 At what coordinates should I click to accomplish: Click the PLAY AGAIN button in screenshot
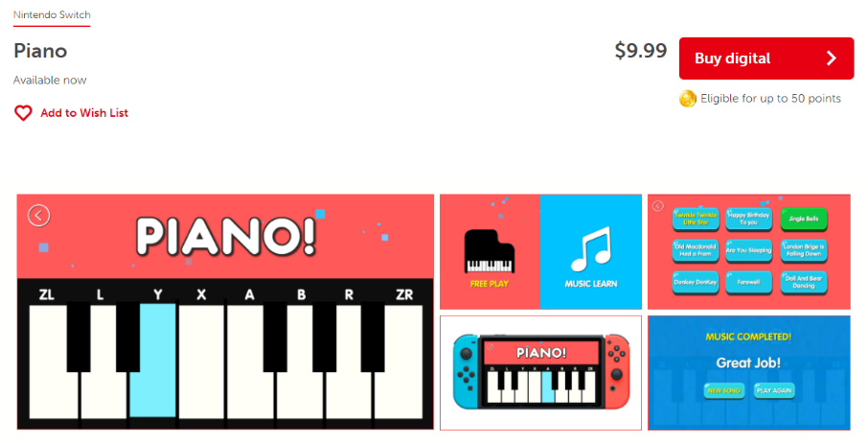(774, 390)
